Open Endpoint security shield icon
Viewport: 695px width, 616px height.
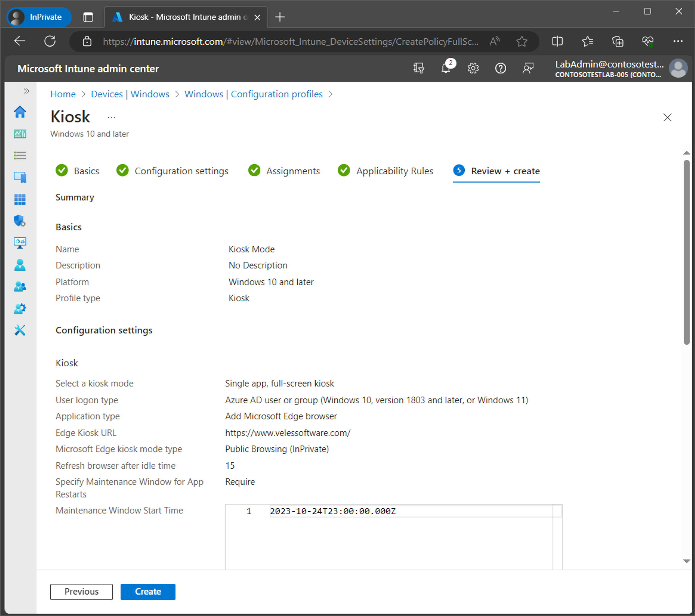(x=20, y=221)
